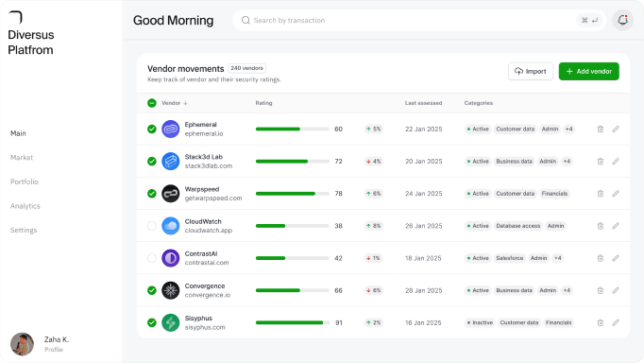Click the Stack3d Lab vendor logo
Image resolution: width=644 pixels, height=363 pixels.
171,161
